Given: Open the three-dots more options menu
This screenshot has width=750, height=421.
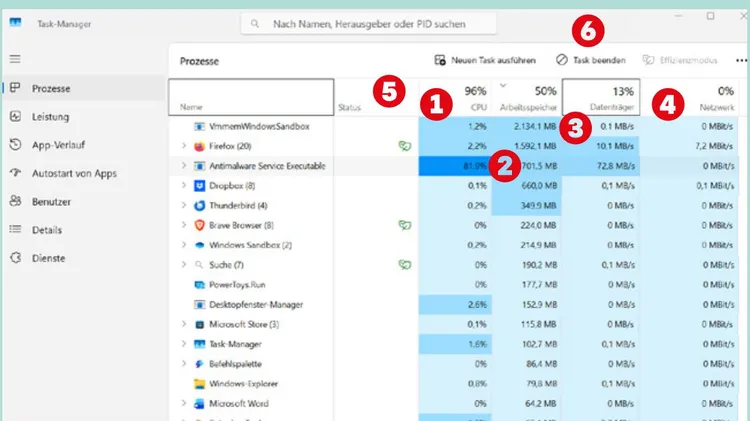Looking at the screenshot, I should [741, 60].
